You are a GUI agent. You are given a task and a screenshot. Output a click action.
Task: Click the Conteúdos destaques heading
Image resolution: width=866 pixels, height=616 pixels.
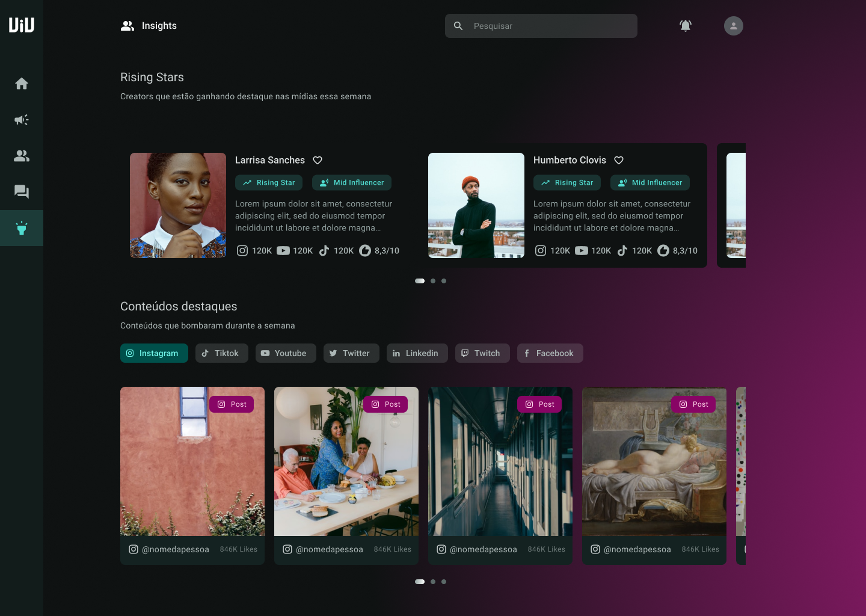179,306
